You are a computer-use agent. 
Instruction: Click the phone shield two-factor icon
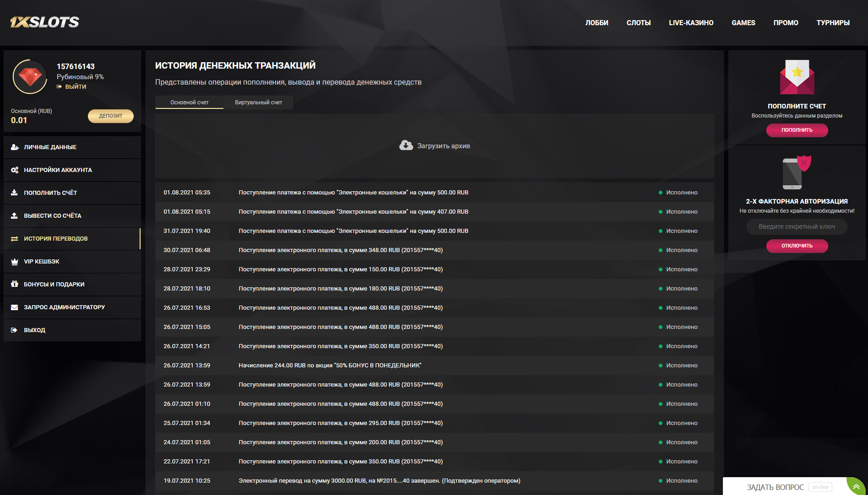click(x=796, y=172)
